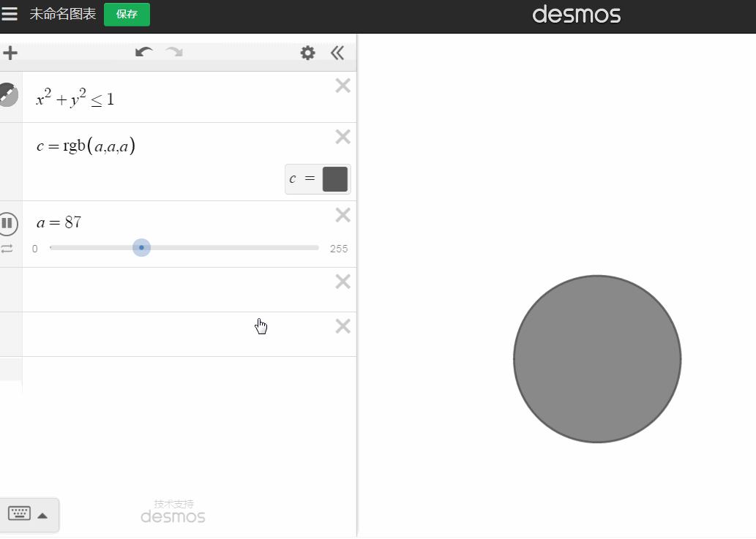Click the expression c = rgb(a,a,a)
This screenshot has width=756, height=539.
[x=86, y=146]
